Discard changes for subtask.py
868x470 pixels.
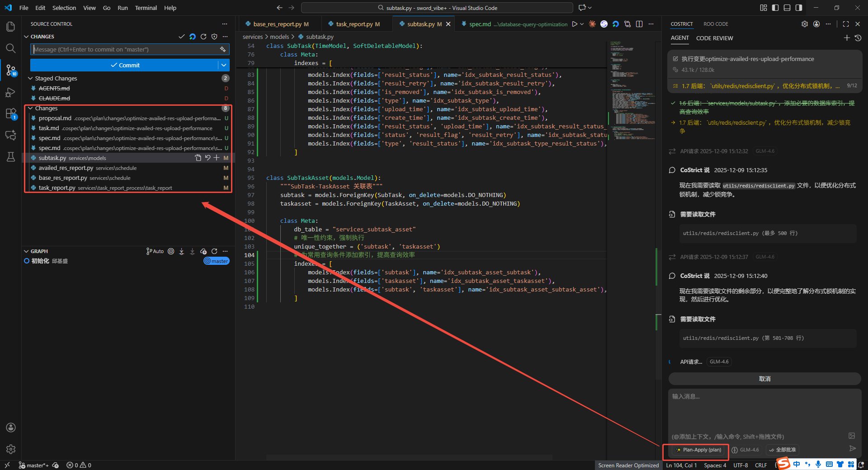click(x=208, y=158)
